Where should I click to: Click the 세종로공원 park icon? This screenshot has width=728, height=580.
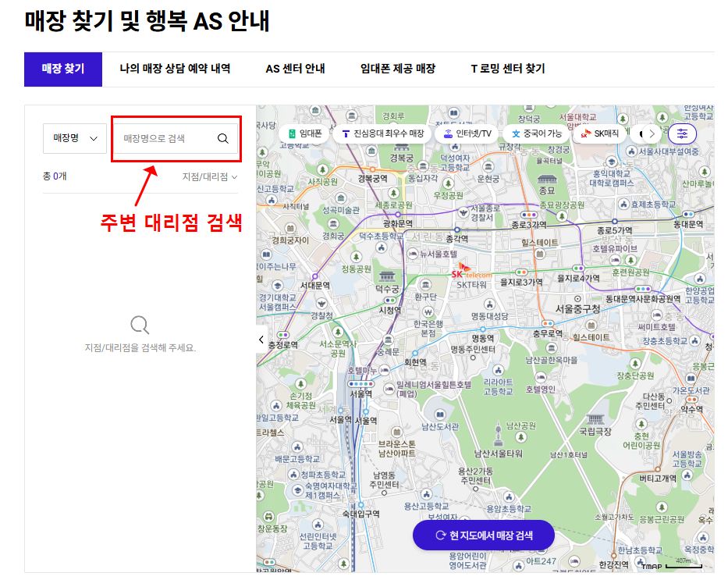coord(394,193)
